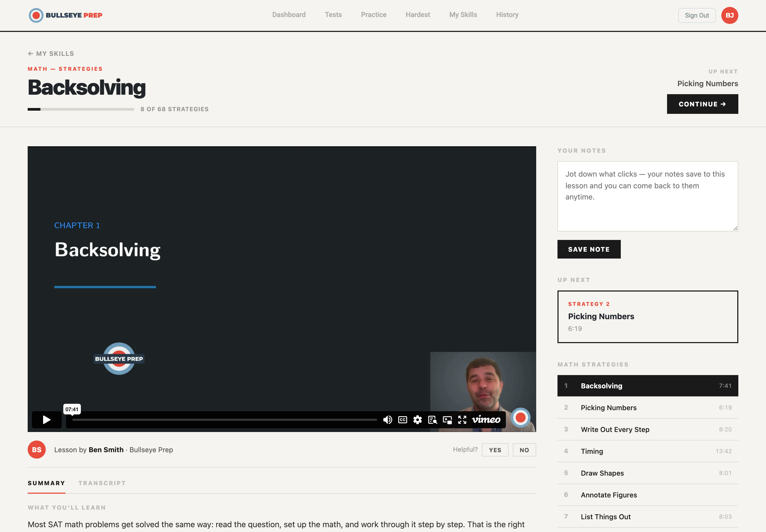The height and width of the screenshot is (532, 766).
Task: Click the video progress bar
Action: [x=225, y=420]
